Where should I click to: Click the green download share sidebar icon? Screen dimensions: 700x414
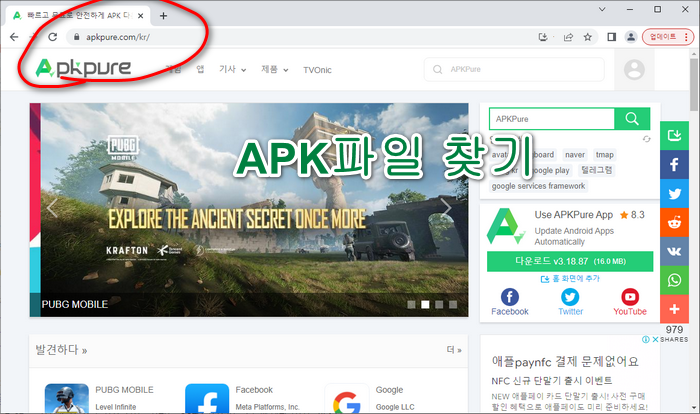coord(674,135)
